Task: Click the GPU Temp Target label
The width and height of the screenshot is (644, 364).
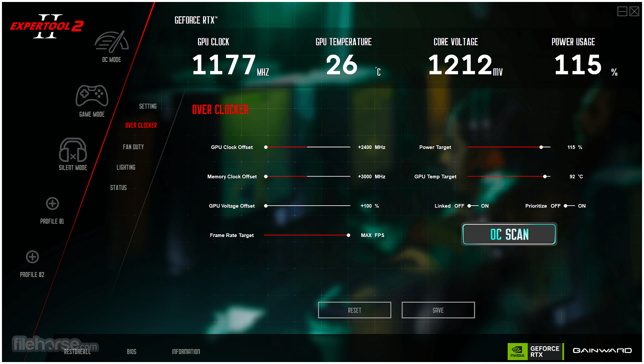Action: tap(435, 177)
